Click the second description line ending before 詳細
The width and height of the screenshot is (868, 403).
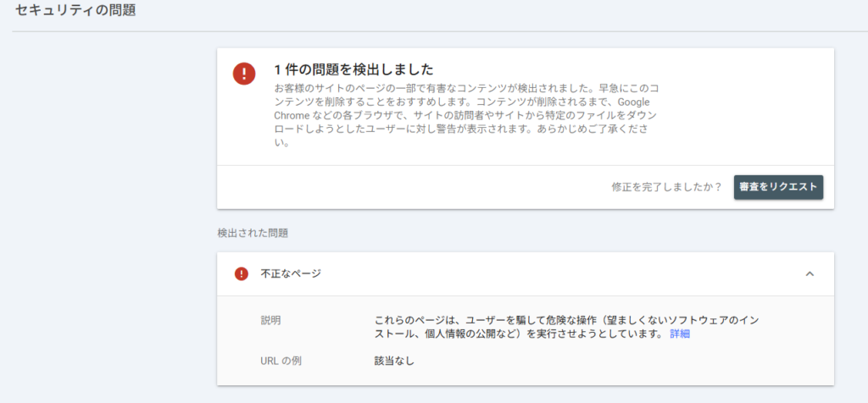(517, 334)
